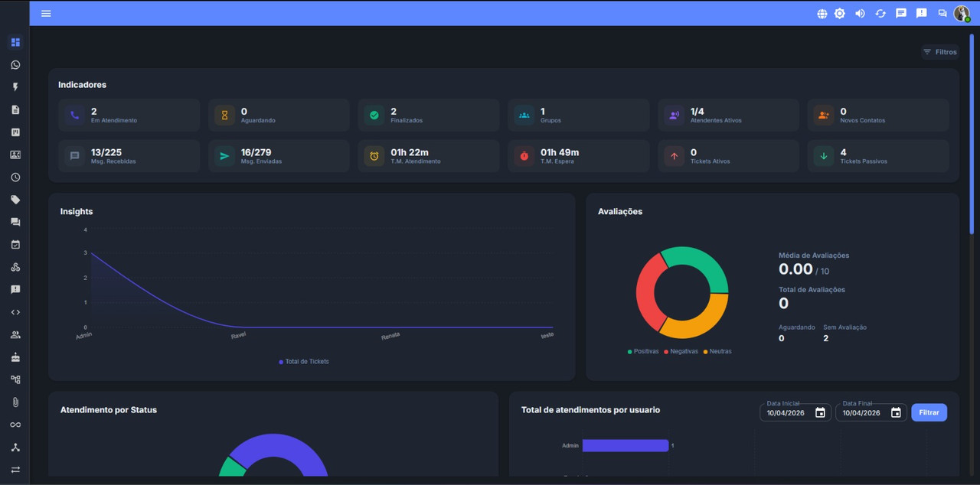
Task: Open the Dashboard icon in the sidebar
Action: coord(15,42)
